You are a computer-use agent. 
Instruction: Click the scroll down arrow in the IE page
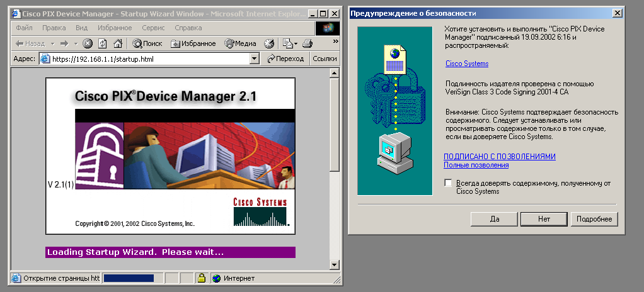335,264
